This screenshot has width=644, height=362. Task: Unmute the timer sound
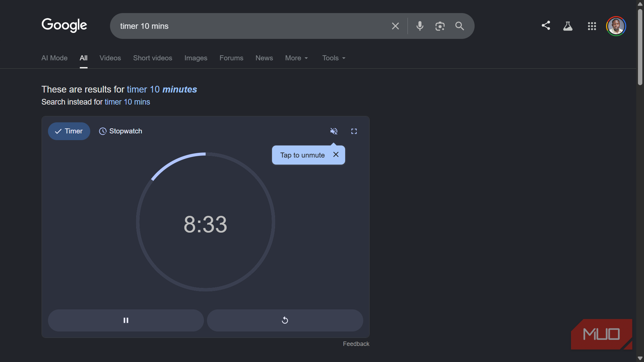tap(334, 131)
